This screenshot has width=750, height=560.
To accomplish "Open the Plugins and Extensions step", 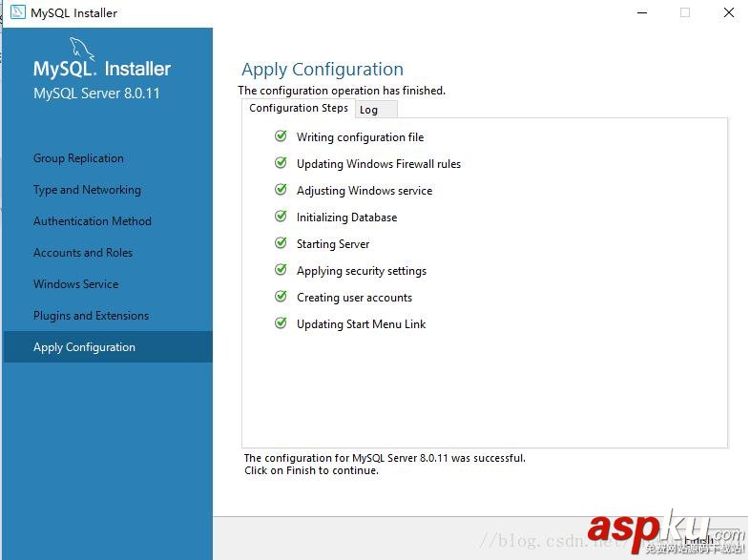I will (91, 316).
